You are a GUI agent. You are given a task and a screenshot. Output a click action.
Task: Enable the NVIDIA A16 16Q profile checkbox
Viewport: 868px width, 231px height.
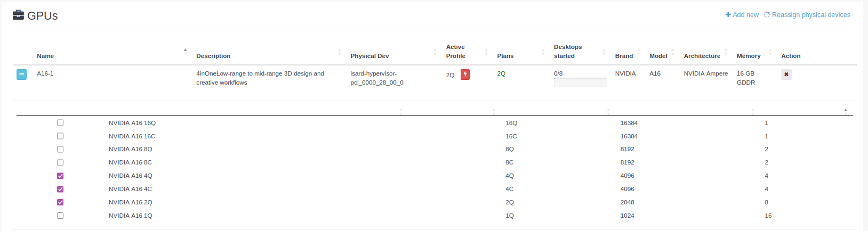(x=60, y=123)
